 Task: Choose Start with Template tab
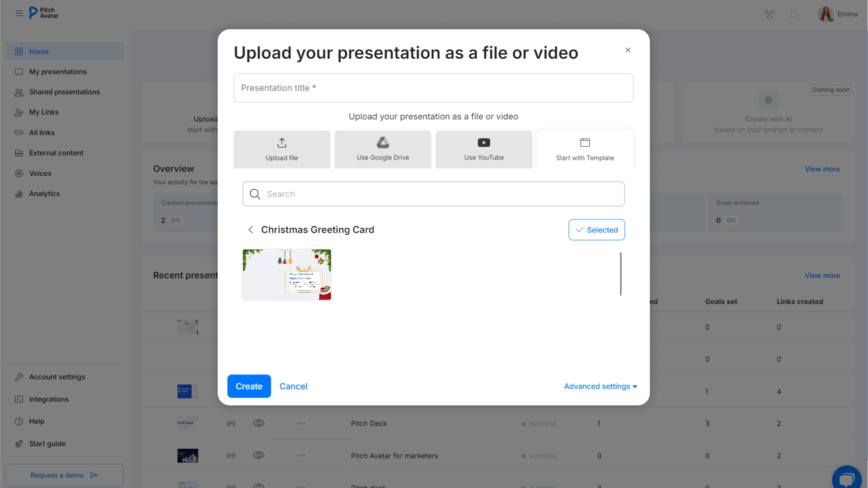point(585,149)
